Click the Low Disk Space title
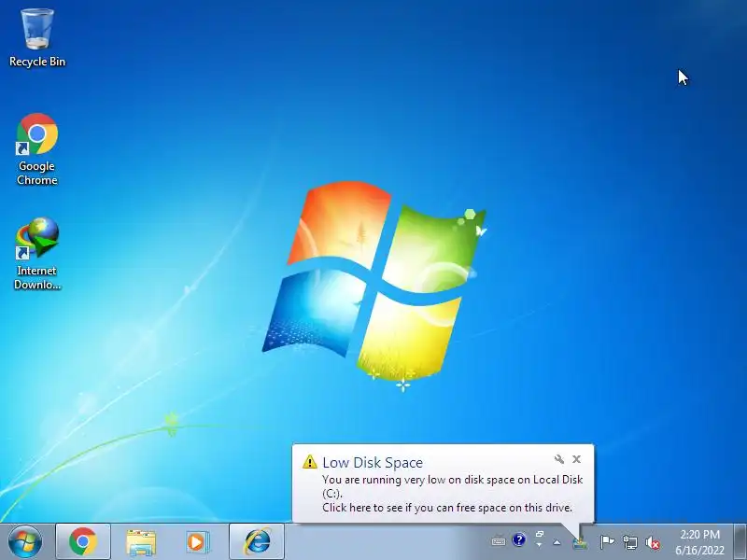The image size is (747, 560). click(x=373, y=462)
